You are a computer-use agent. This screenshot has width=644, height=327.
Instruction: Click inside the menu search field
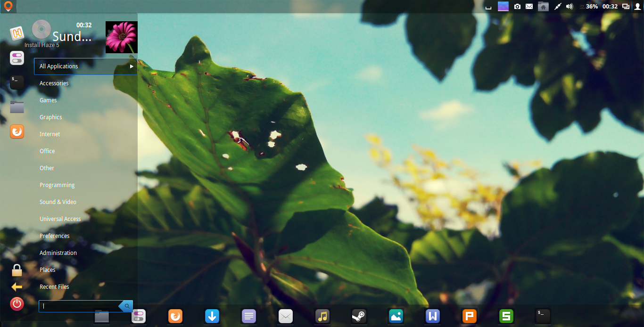click(79, 306)
